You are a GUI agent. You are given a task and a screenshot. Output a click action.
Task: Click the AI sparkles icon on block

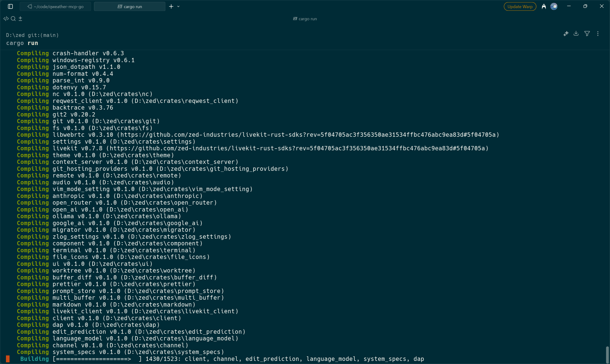(x=566, y=34)
